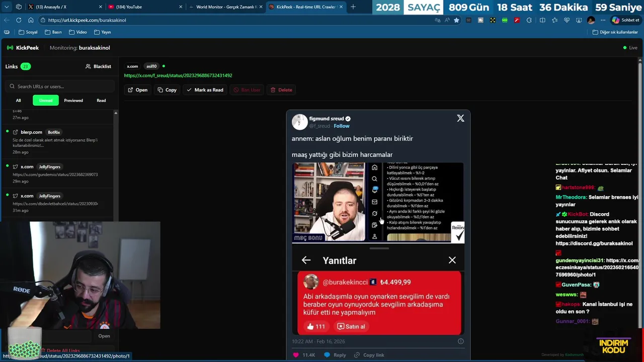The image size is (644, 362).
Task: Open the browser profile avatar
Action: pos(591,20)
